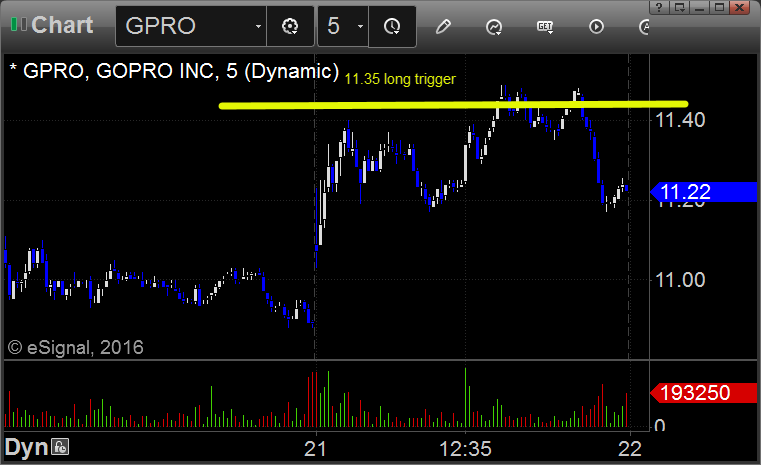Image resolution: width=761 pixels, height=465 pixels.
Task: Click the partially hidden icon after replay button
Action: coord(644,26)
